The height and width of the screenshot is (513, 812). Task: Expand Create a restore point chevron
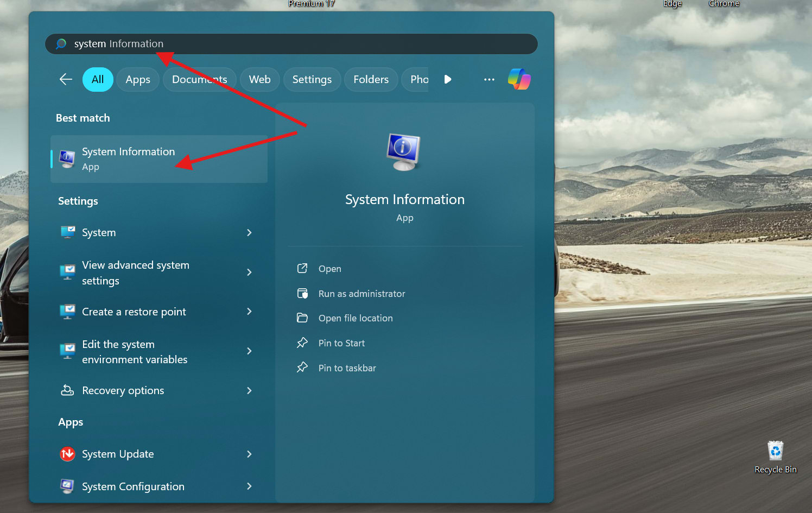pyautogui.click(x=249, y=311)
